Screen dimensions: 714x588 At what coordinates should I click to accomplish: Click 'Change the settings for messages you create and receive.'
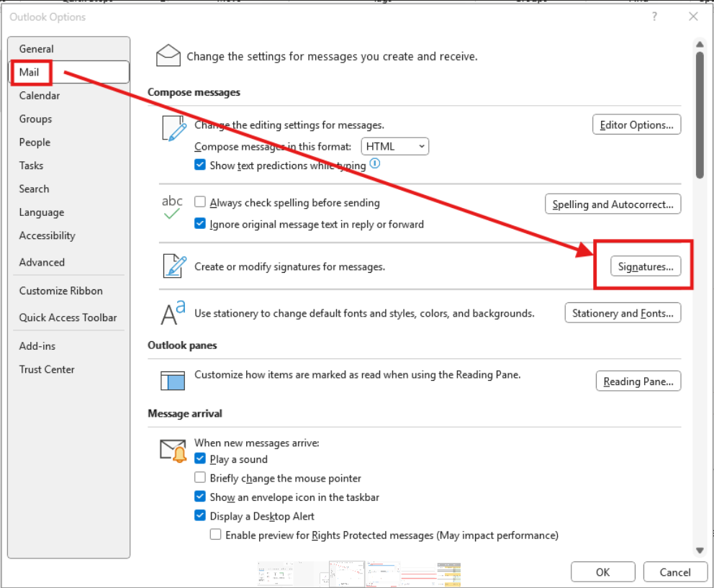click(x=332, y=56)
